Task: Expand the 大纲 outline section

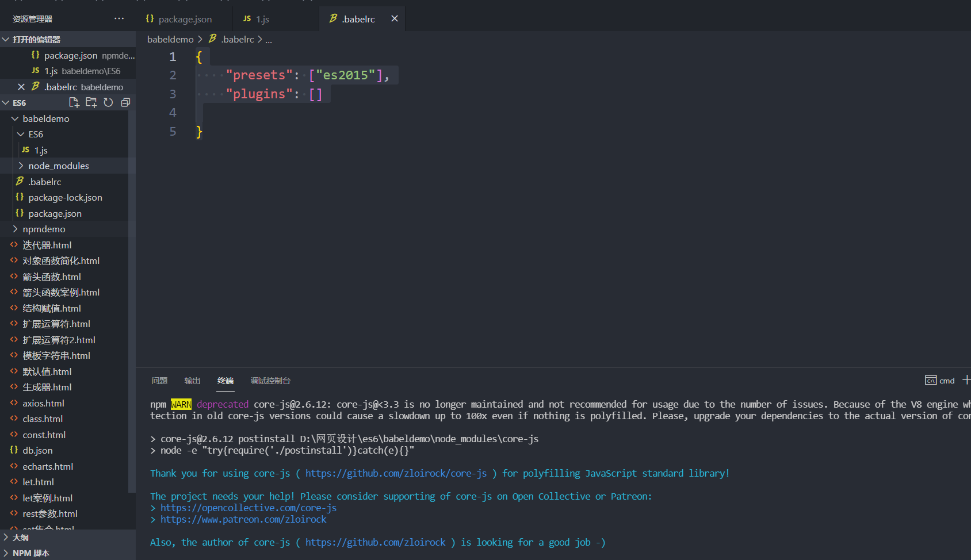Action: tap(68, 538)
